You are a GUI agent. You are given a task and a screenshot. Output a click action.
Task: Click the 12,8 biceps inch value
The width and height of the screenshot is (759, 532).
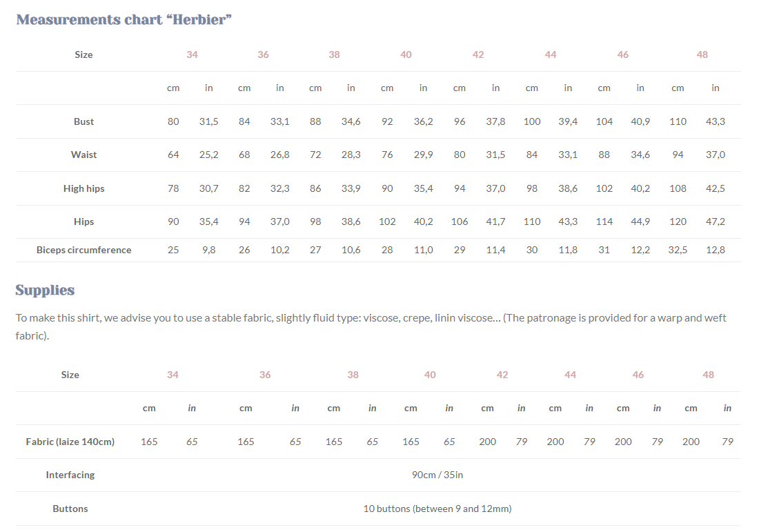point(716,250)
